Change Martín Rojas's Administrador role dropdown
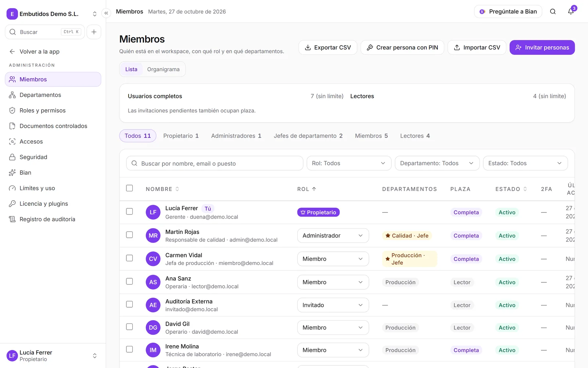This screenshot has height=368, width=588. (333, 236)
